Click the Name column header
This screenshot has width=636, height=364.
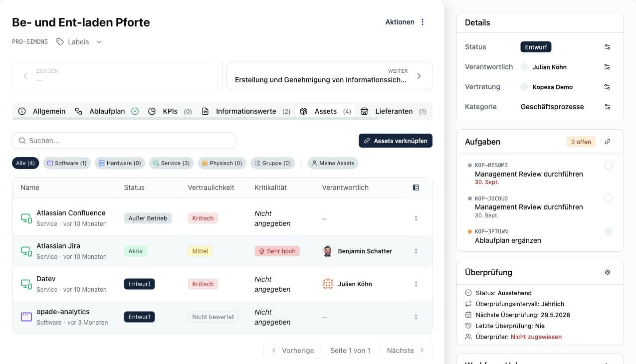coord(30,187)
